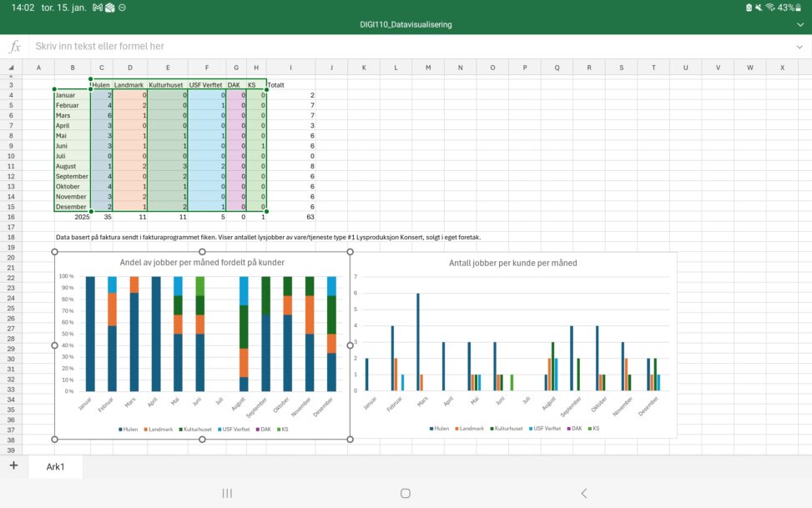
Task: Tap the formula text input field
Action: (x=401, y=47)
